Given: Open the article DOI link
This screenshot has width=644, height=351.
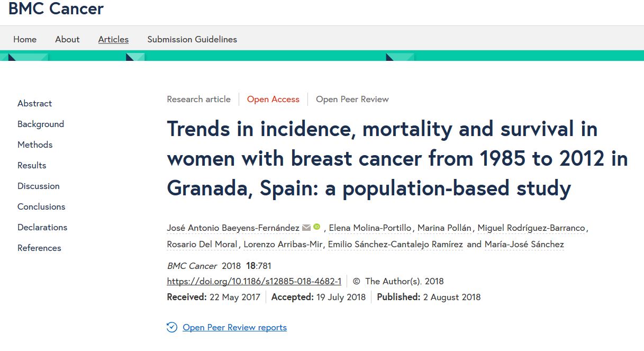Looking at the screenshot, I should (254, 281).
